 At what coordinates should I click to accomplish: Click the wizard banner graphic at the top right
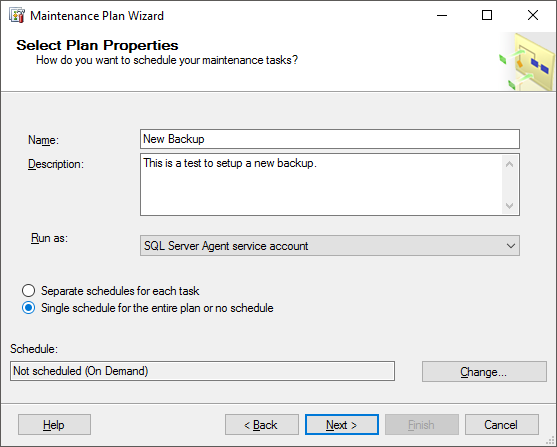[528, 61]
